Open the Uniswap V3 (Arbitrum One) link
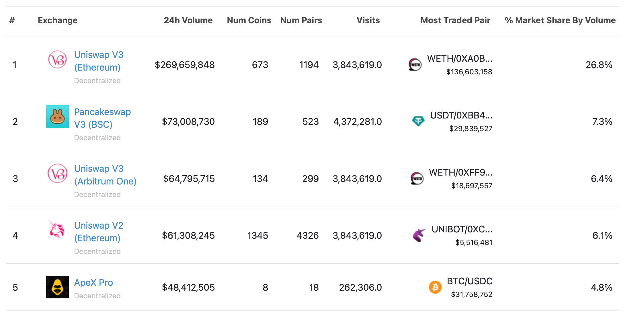Viewport: 644px width, 311px height. pyautogui.click(x=105, y=175)
